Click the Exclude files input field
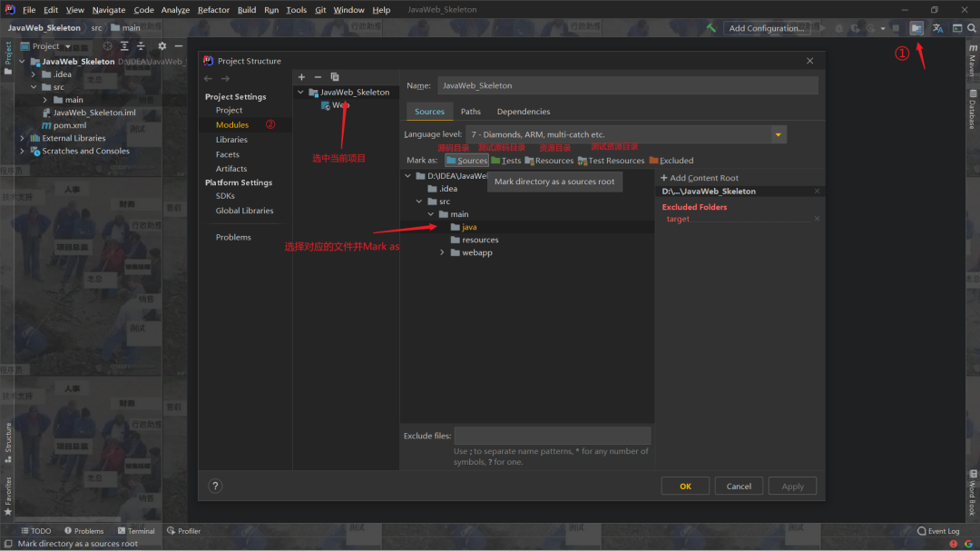The width and height of the screenshot is (980, 551). 553,436
